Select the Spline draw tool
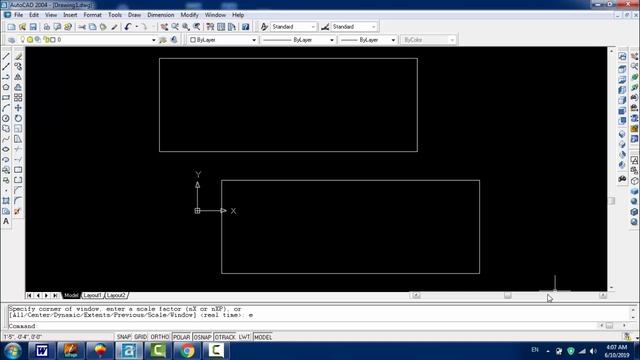 tap(6, 139)
